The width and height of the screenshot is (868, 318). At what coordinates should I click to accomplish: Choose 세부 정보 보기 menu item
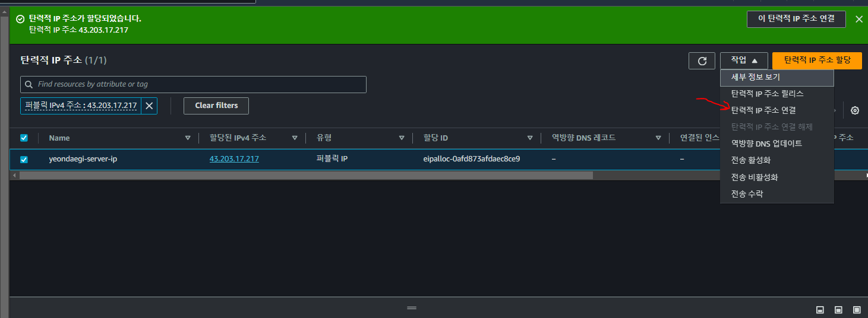click(777, 77)
